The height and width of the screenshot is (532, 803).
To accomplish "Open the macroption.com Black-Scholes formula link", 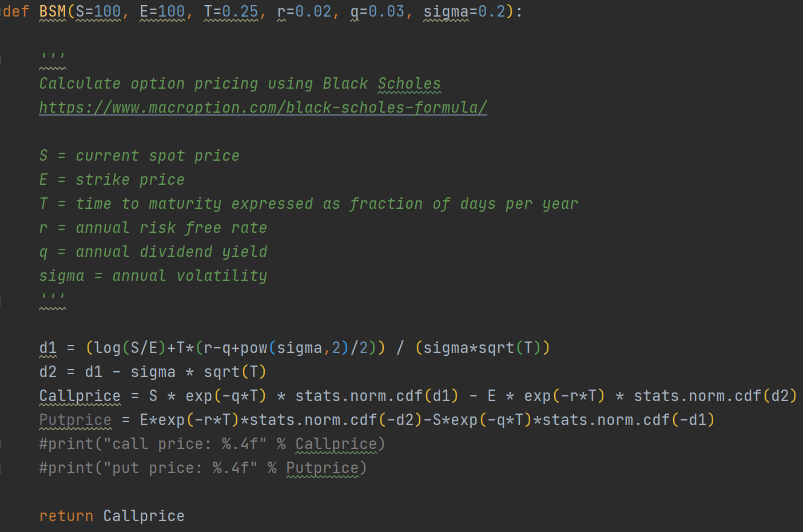I will pos(263,108).
